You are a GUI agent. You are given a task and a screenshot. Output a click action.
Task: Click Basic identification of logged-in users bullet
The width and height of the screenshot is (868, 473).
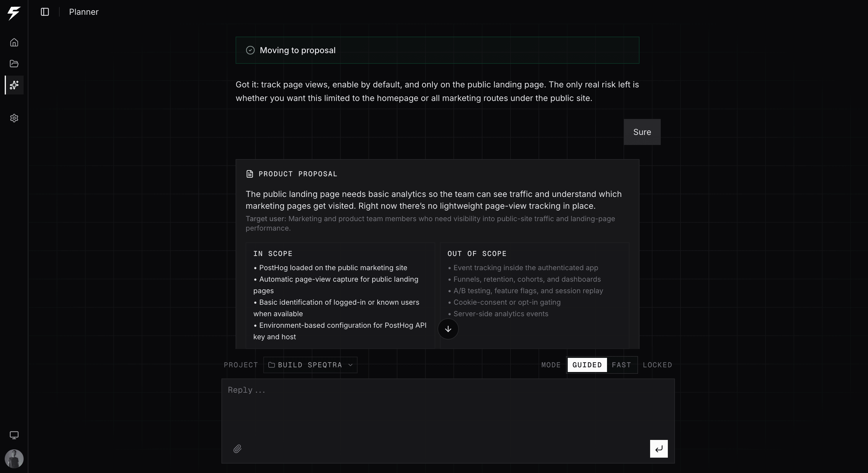336,308
